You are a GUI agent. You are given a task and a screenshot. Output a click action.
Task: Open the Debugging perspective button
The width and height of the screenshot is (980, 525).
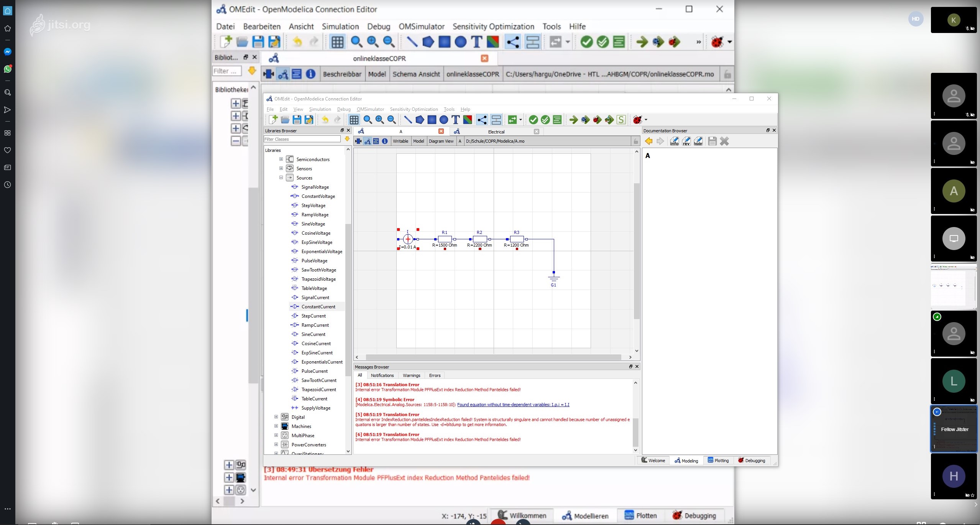[752, 461]
